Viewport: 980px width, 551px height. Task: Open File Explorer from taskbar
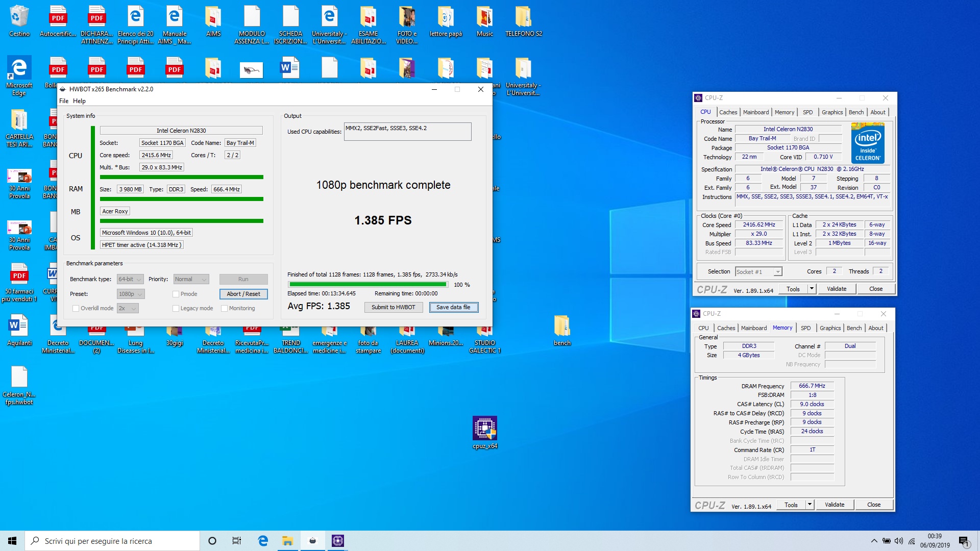[288, 541]
